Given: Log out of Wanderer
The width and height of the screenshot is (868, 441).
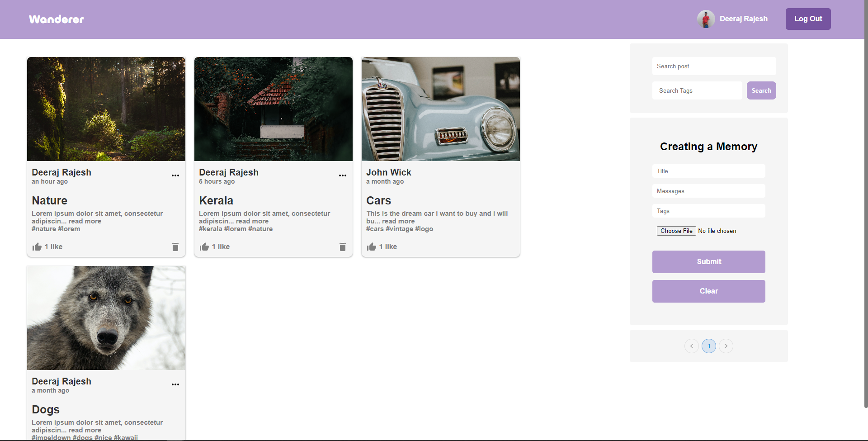Looking at the screenshot, I should (x=808, y=19).
